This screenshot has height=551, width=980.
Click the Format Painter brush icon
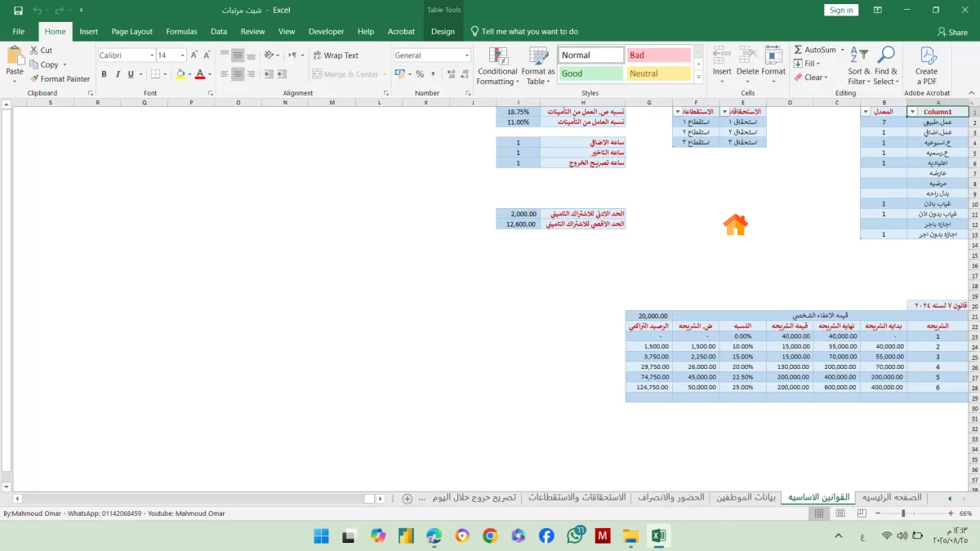pos(34,79)
